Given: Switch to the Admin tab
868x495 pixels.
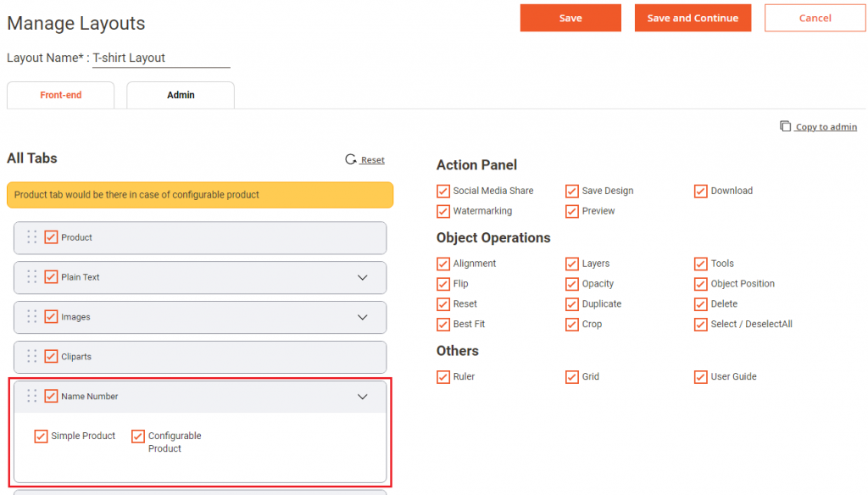Looking at the screenshot, I should (180, 95).
